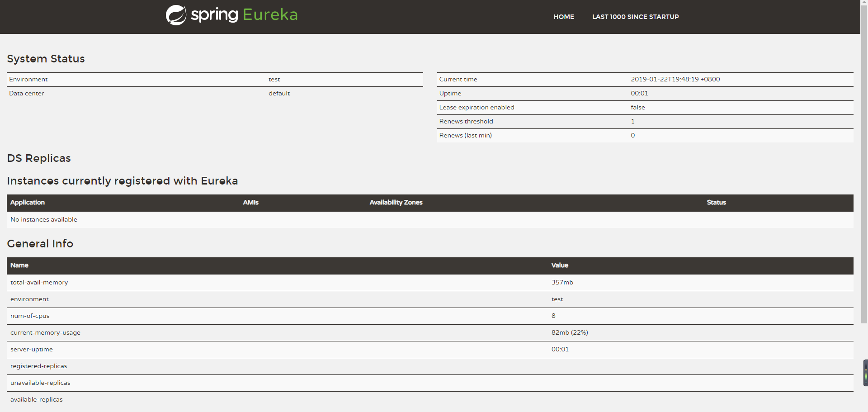This screenshot has height=412, width=868.
Task: Select the Renews threshold value 1
Action: (x=632, y=121)
